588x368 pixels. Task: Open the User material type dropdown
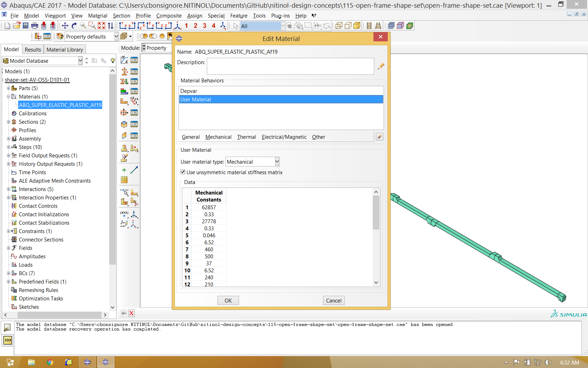click(x=277, y=162)
